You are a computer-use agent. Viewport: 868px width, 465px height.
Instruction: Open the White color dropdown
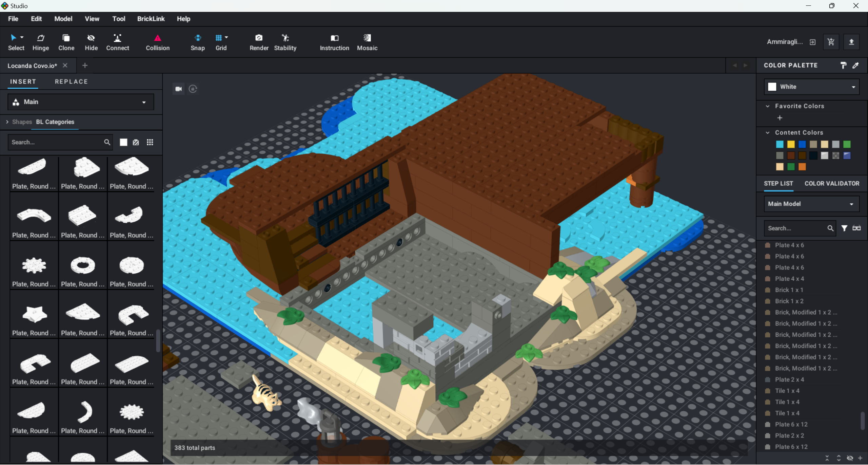[811, 87]
